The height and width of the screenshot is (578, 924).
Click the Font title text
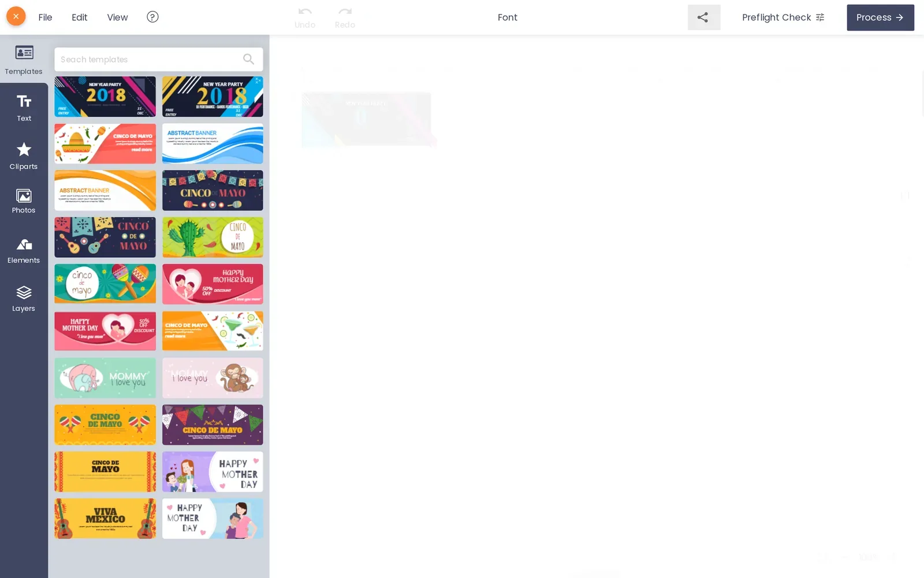coord(508,17)
